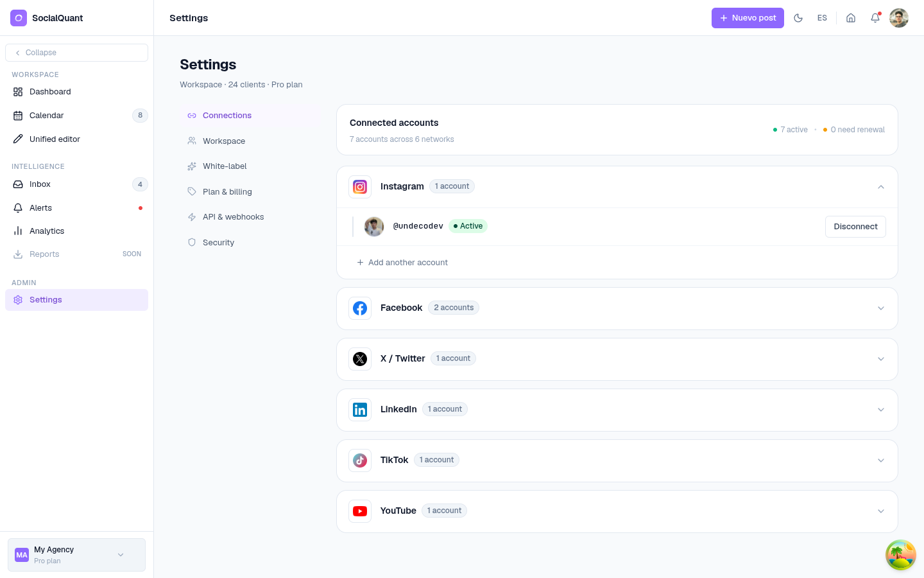Click the Active status badge for @undecodev
This screenshot has width=924, height=578.
[x=468, y=226]
